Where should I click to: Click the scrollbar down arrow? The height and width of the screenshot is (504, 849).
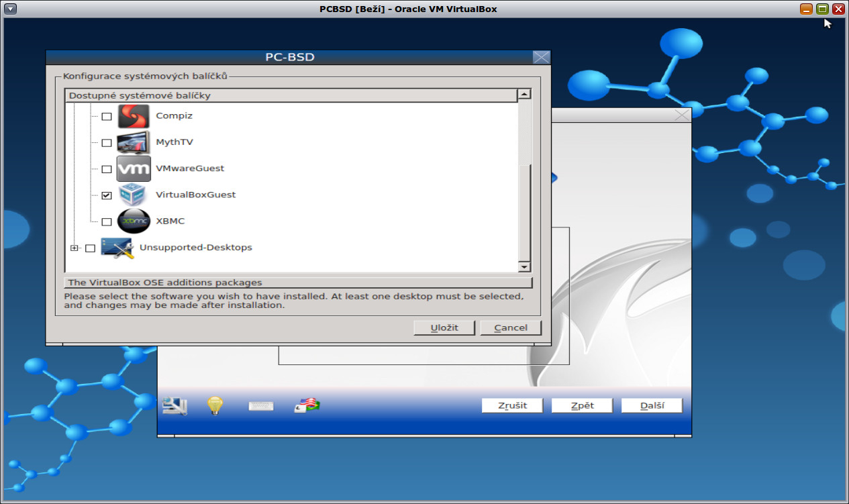point(524,267)
